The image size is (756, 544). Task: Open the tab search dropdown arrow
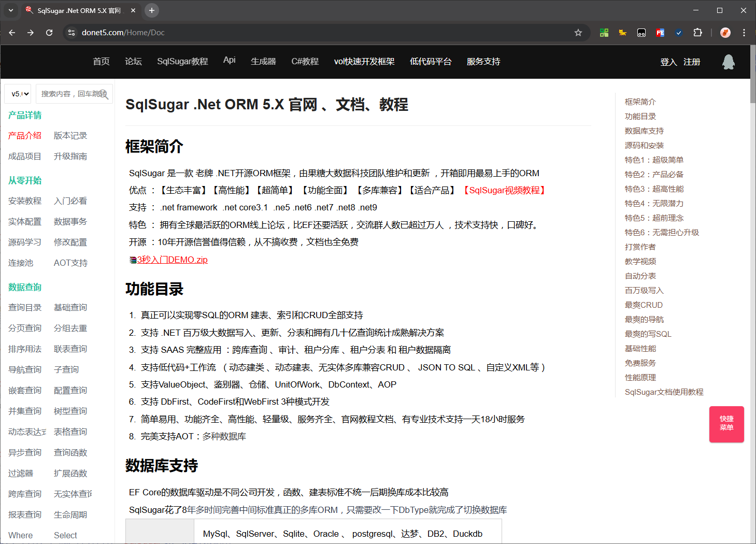(x=11, y=10)
